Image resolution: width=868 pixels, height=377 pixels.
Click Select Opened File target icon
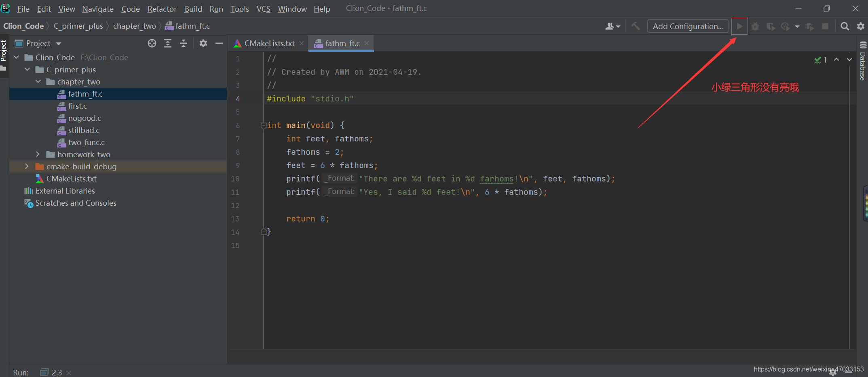152,43
